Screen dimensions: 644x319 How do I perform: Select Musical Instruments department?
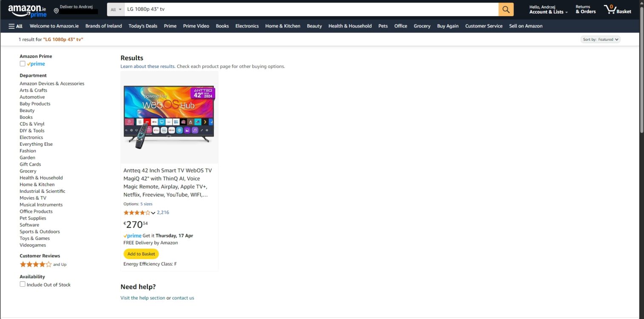41,205
